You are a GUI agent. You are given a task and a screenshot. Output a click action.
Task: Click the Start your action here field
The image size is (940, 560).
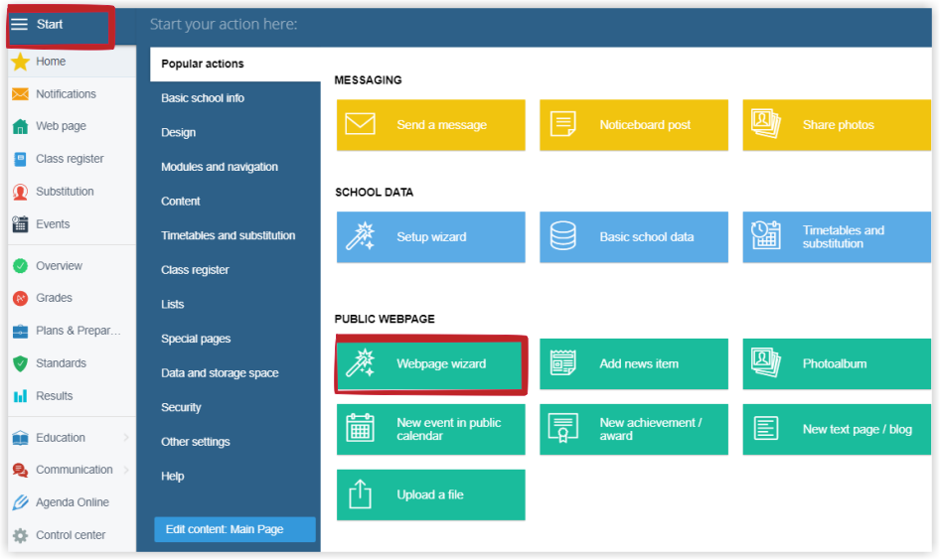pyautogui.click(x=534, y=25)
